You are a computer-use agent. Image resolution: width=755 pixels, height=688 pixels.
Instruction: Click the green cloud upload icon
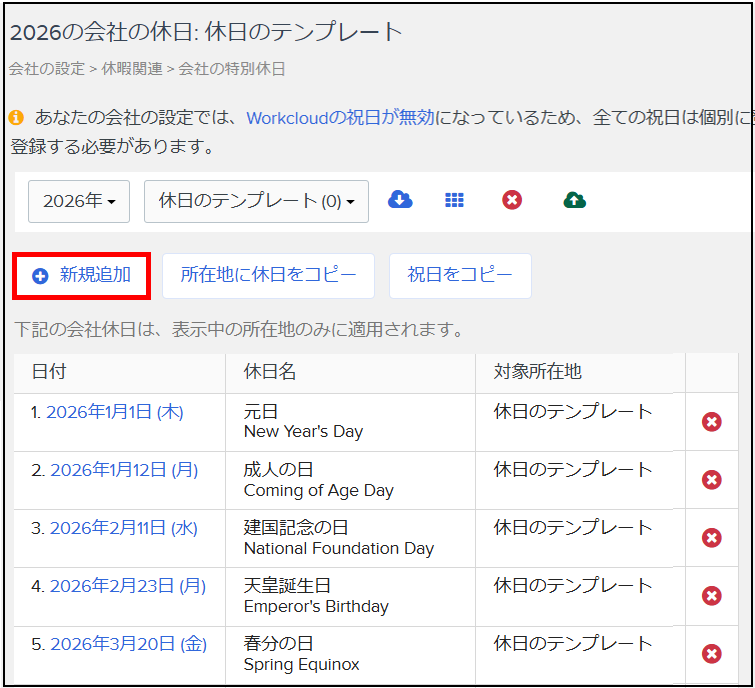(x=575, y=200)
